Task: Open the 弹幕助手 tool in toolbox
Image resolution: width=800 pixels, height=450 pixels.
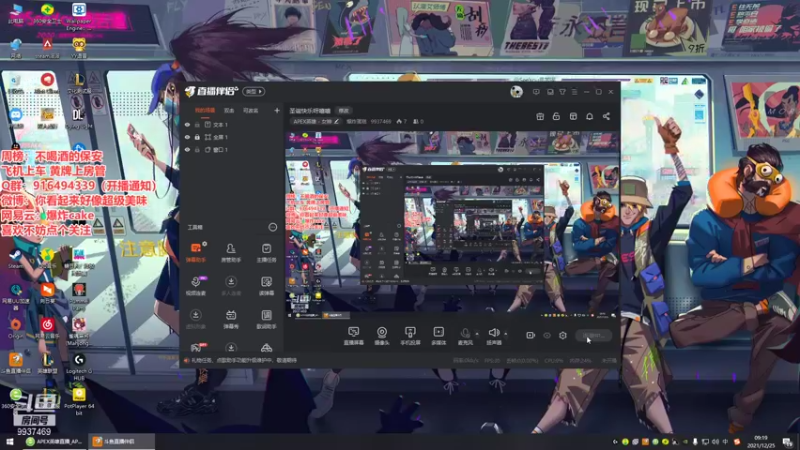Action: [196, 252]
